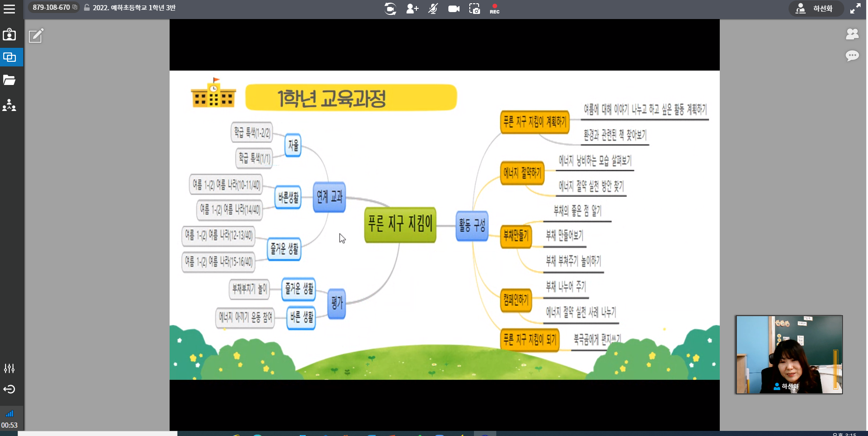
Task: Click the 바른생활 node under 연계 교과
Action: coord(288,197)
